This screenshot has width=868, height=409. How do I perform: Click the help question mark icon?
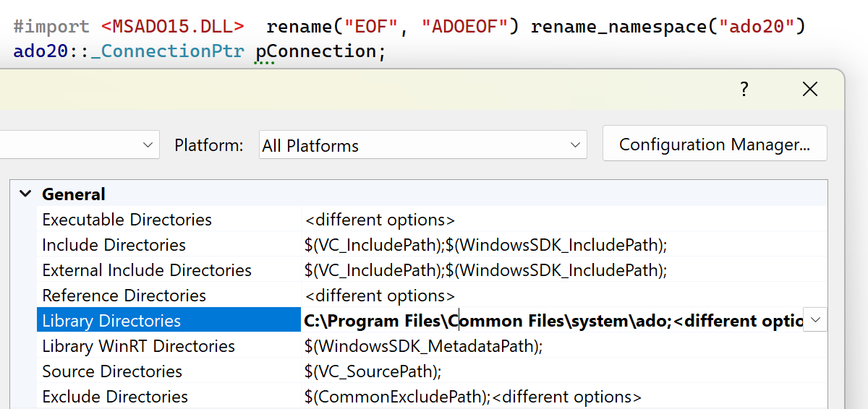pos(744,90)
